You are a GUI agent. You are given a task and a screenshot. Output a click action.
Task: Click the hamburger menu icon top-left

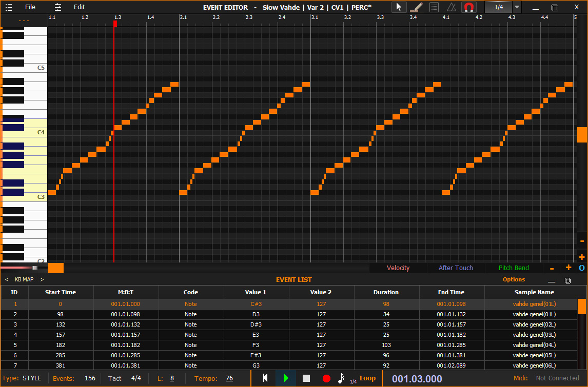(8, 7)
